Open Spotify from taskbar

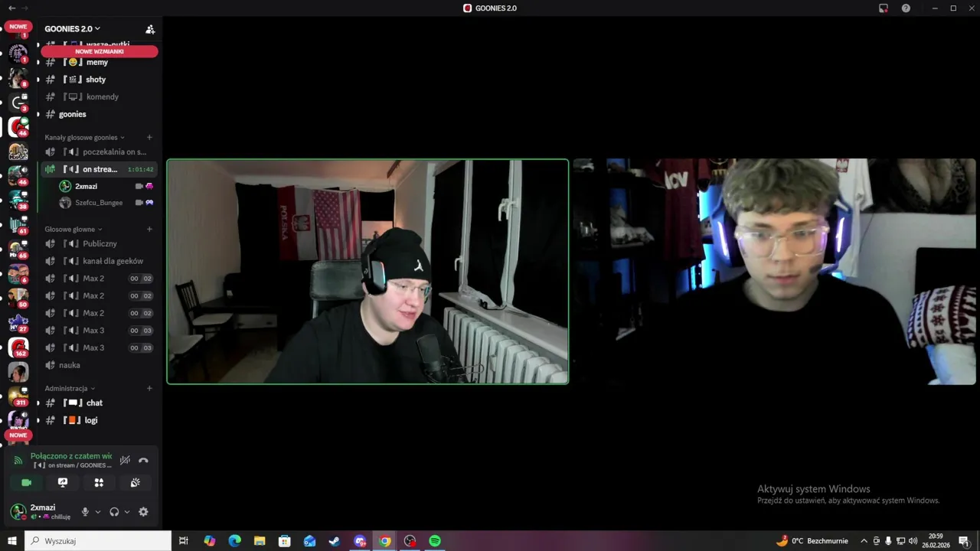tap(435, 541)
